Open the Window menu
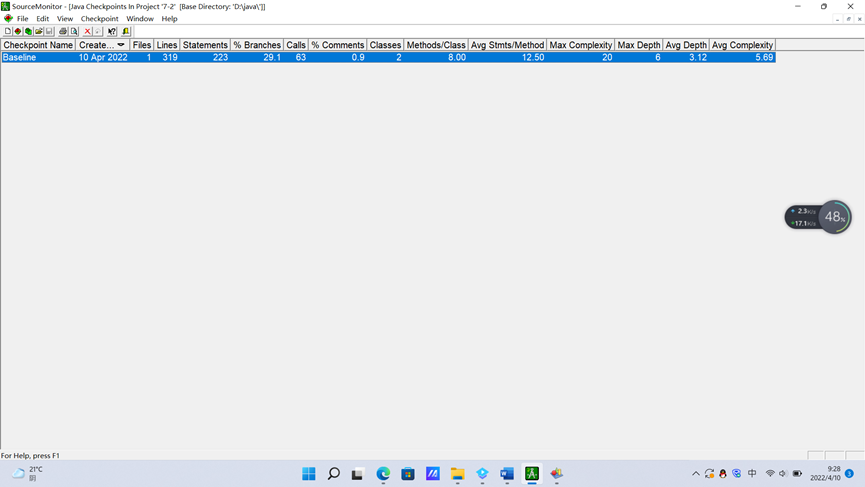Viewport: 865px width, 487px height. [140, 19]
